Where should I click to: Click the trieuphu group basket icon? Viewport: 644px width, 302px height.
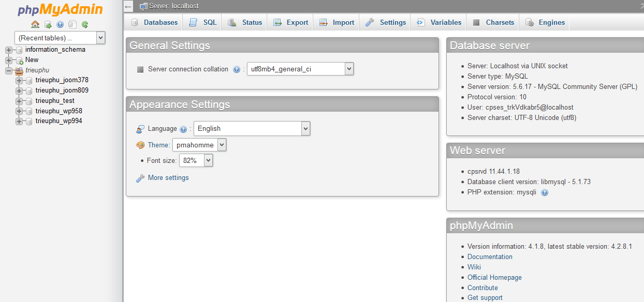19,70
